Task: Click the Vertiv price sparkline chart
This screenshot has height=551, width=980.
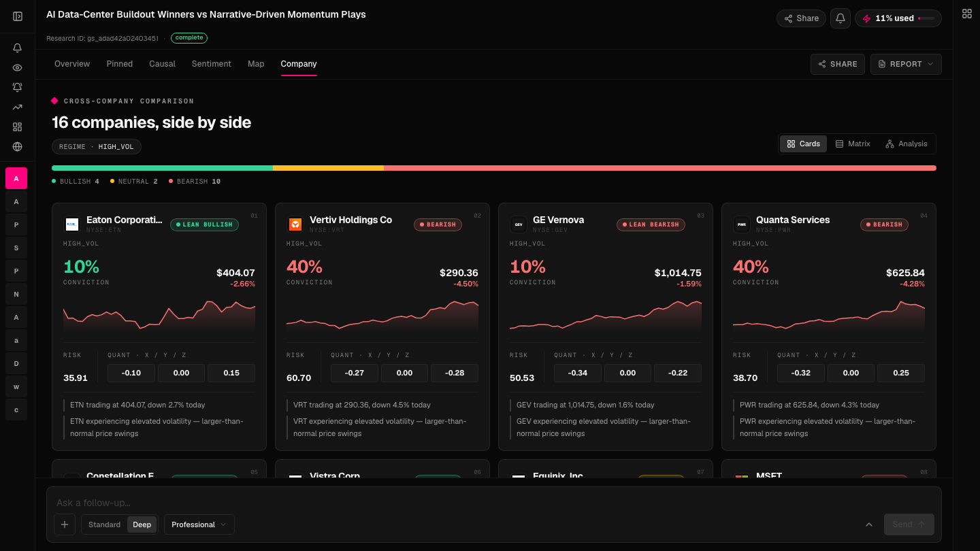Action: 382,315
